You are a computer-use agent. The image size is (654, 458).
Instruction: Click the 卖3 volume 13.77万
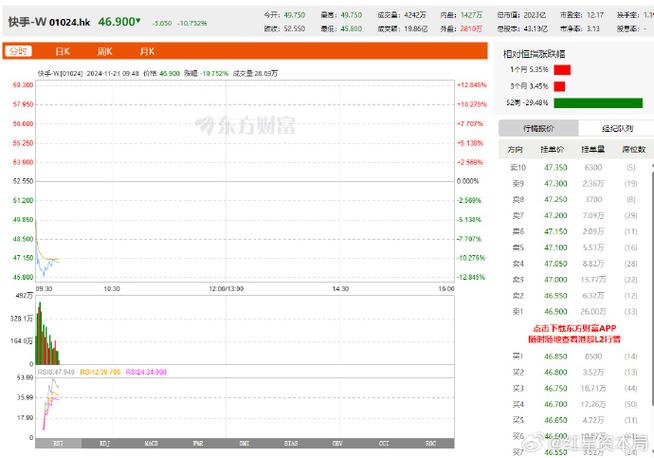(593, 279)
